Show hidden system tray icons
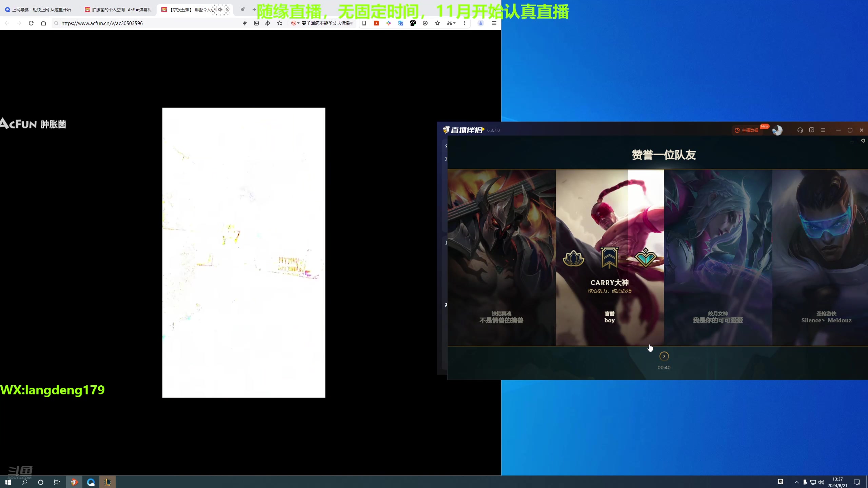 tap(797, 482)
